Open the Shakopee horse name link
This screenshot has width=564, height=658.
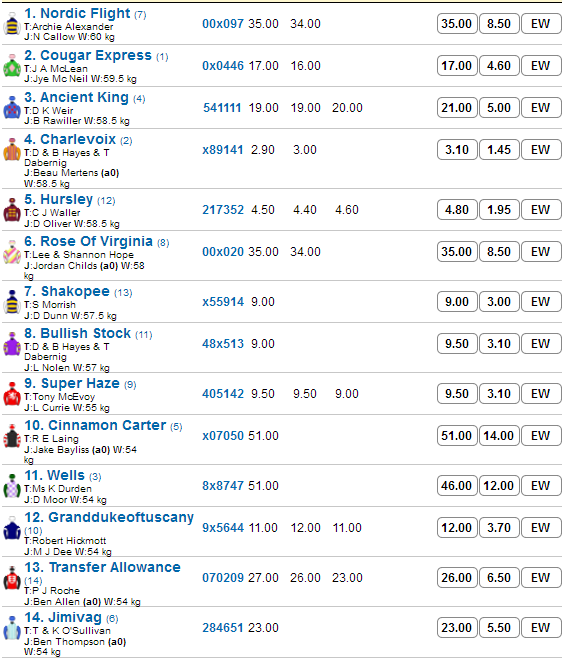coord(67,291)
